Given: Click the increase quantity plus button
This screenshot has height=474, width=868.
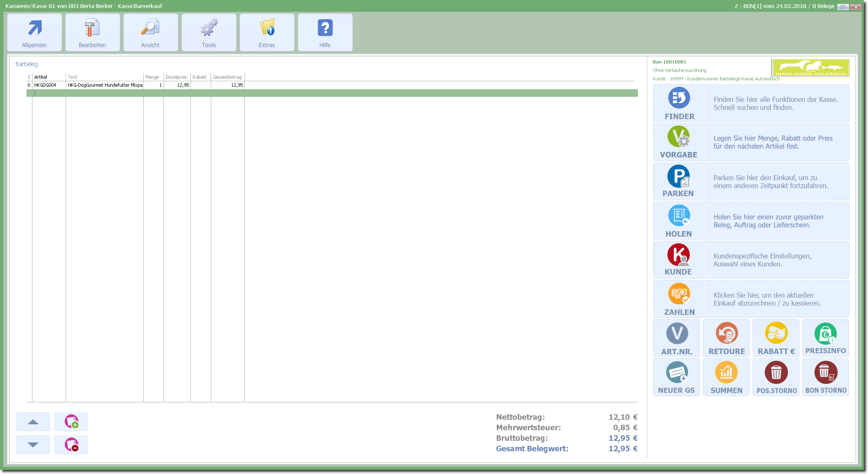Looking at the screenshot, I should pos(71,422).
